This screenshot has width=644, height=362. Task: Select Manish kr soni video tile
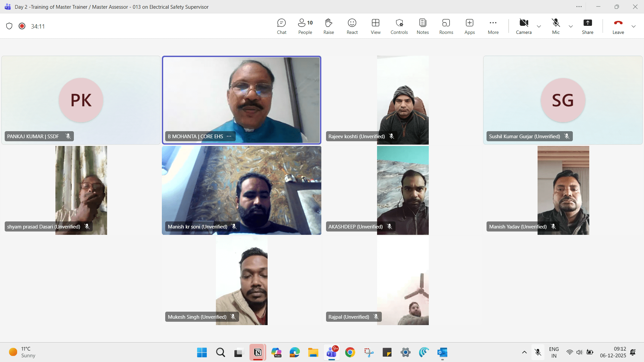(241, 190)
